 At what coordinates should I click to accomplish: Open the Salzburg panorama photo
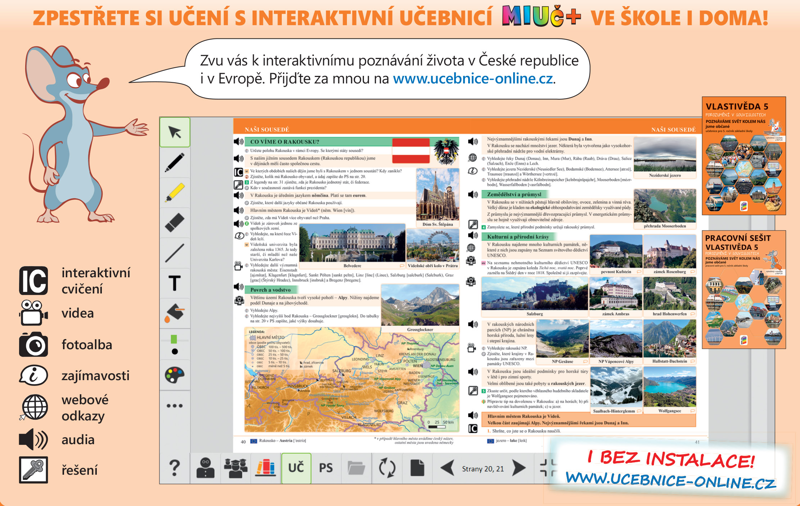[x=535, y=296]
